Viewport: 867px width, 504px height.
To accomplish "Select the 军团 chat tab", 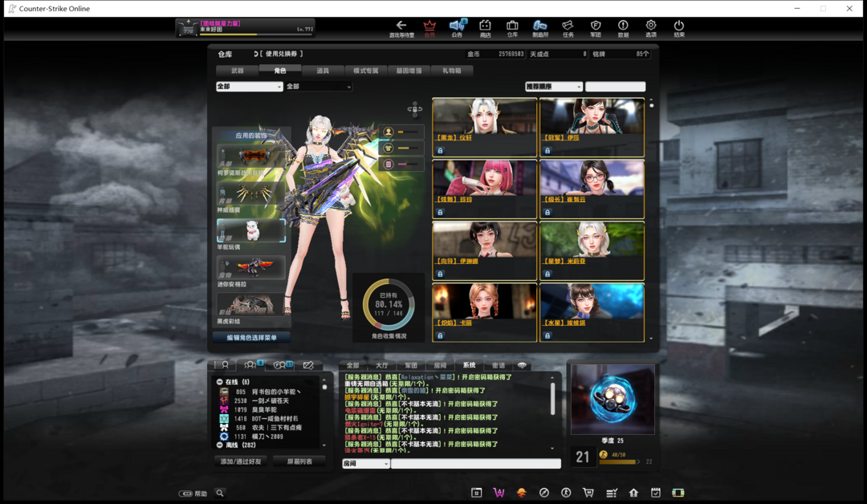I will (x=411, y=365).
